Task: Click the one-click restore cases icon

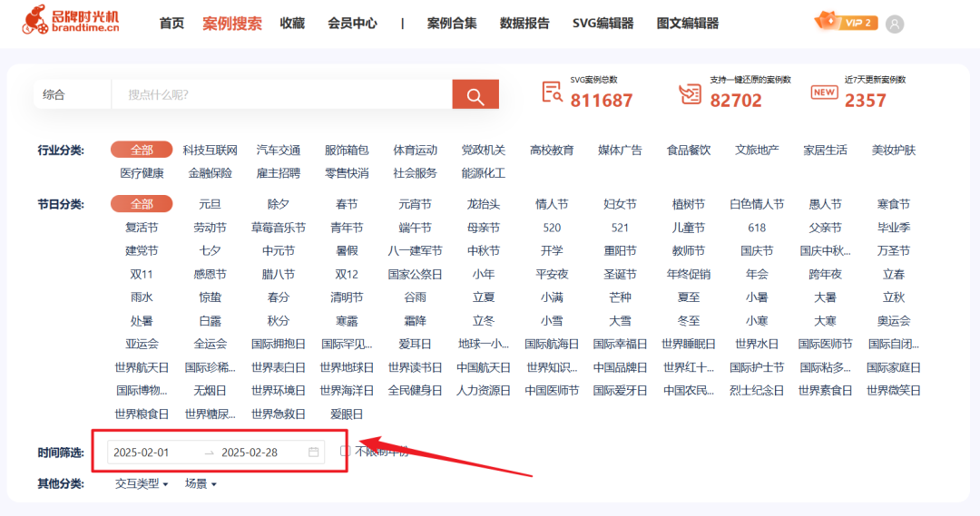Action: pyautogui.click(x=690, y=93)
